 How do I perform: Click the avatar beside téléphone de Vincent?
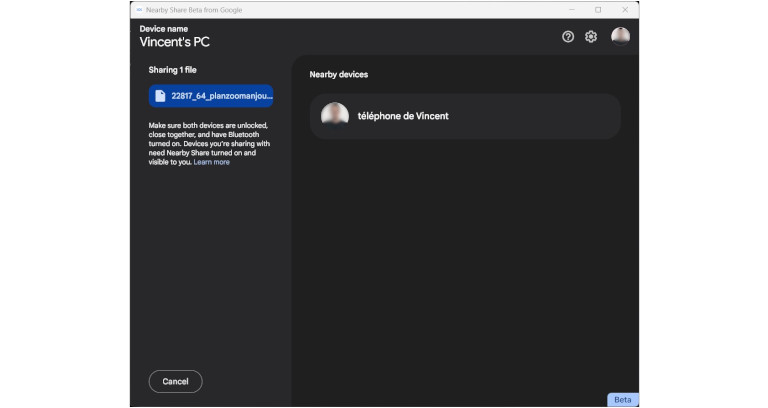click(335, 116)
